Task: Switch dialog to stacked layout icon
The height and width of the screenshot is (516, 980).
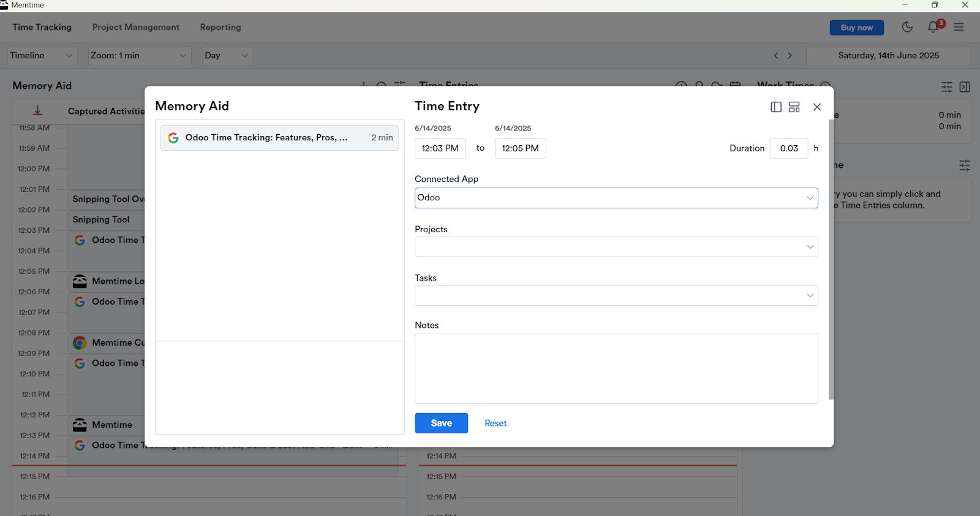Action: [794, 107]
